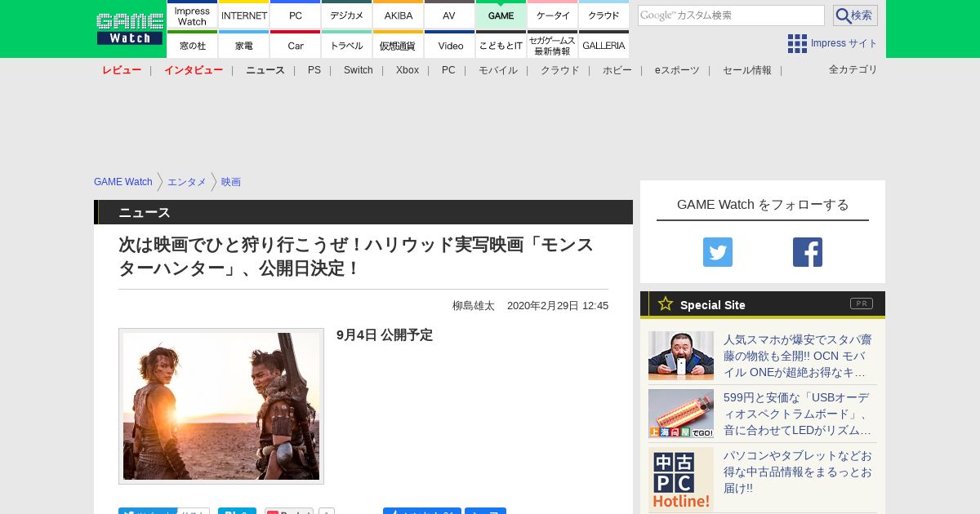Open the GALLERIA tab
Image resolution: width=980 pixels, height=514 pixels.
point(604,45)
